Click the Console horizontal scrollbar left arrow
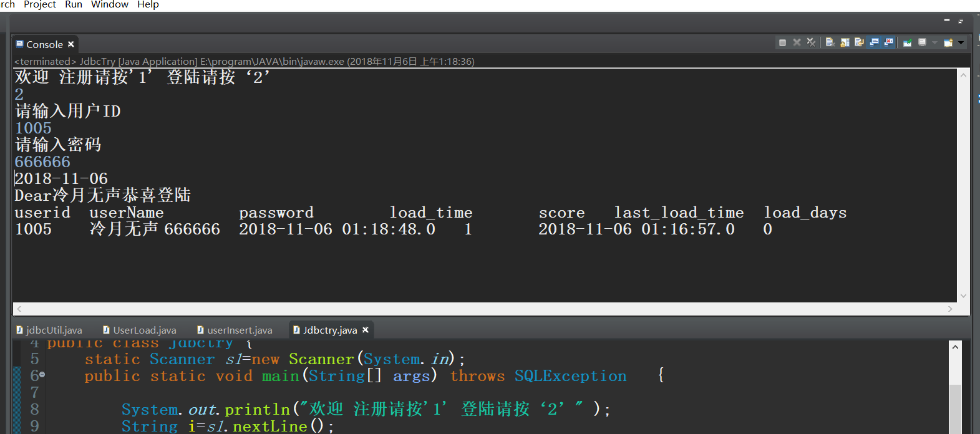 point(19,309)
